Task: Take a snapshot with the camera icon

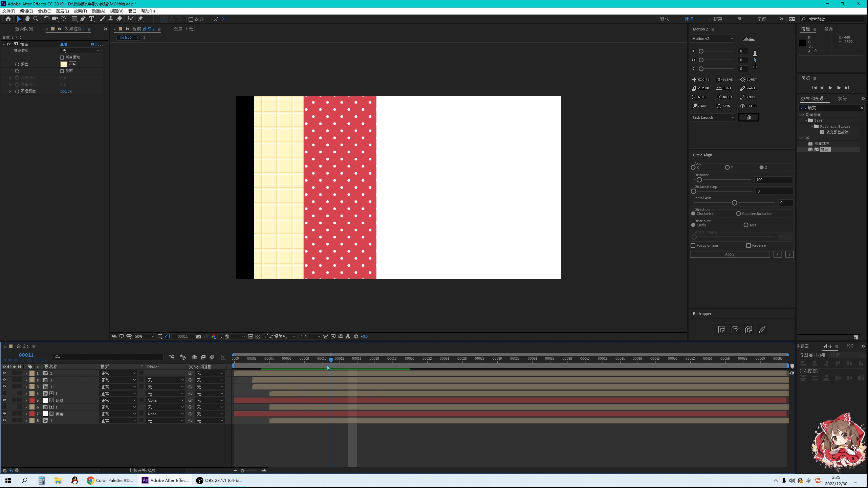Action: pos(199,336)
